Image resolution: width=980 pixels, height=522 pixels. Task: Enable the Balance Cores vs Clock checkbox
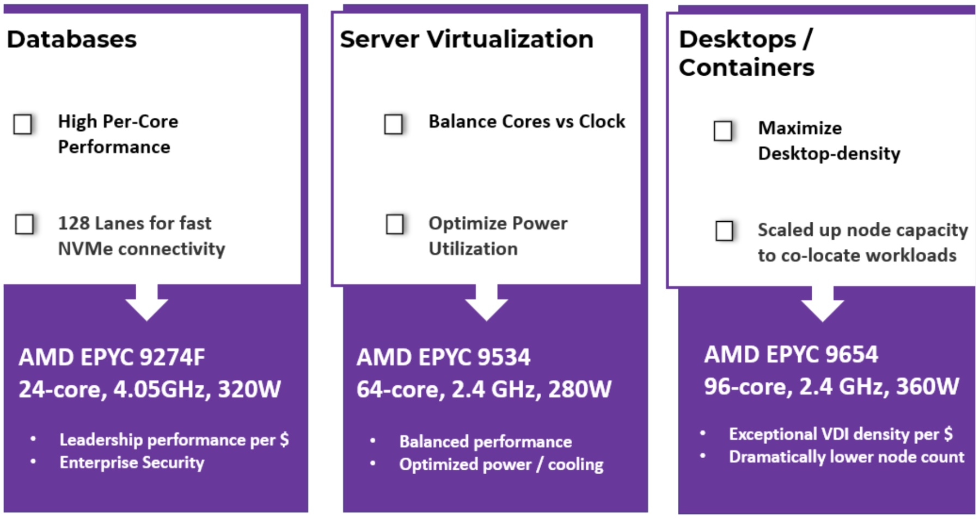click(394, 124)
